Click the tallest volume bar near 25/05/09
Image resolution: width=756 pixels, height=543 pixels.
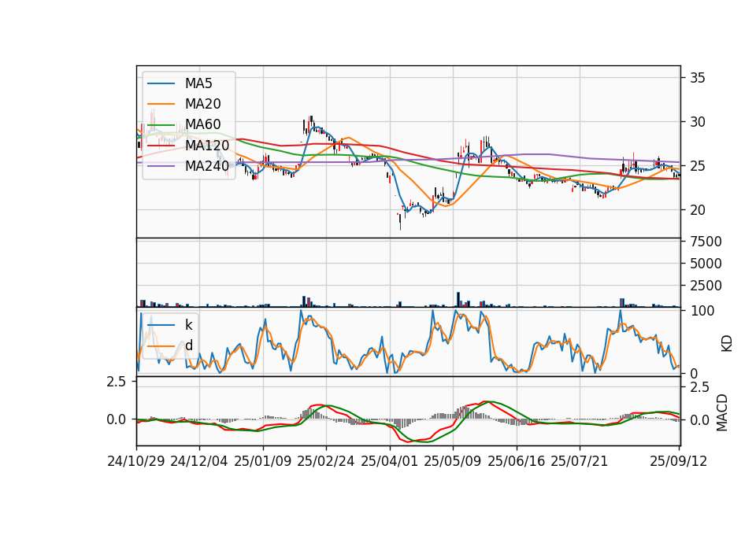[458, 299]
